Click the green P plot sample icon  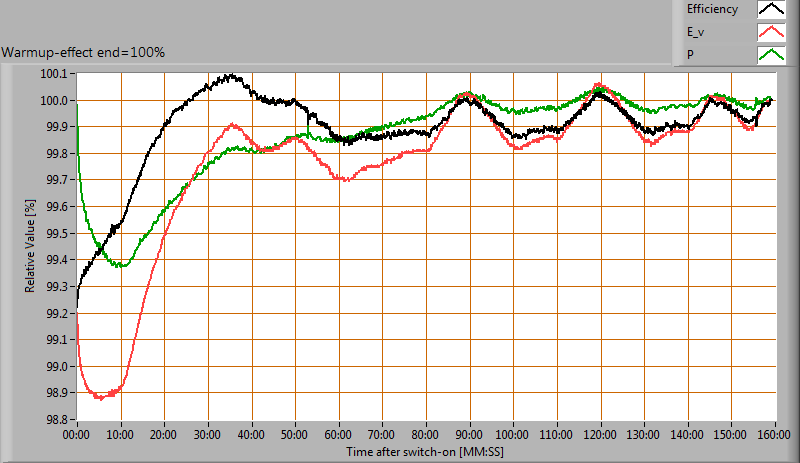pyautogui.click(x=771, y=54)
